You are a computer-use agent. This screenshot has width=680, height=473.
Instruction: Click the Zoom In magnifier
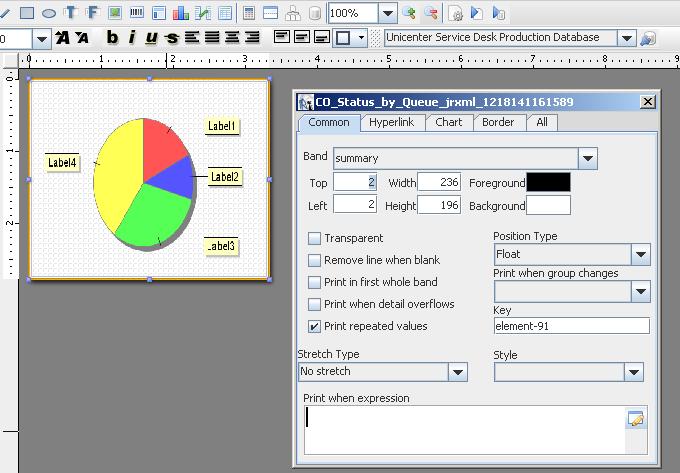tap(409, 13)
